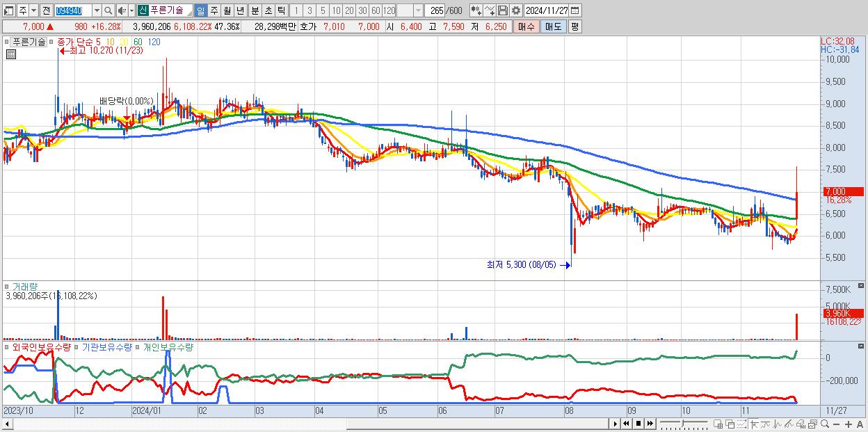The height and width of the screenshot is (432, 868).
Task: Select the 분 minute period
Action: tap(255, 10)
